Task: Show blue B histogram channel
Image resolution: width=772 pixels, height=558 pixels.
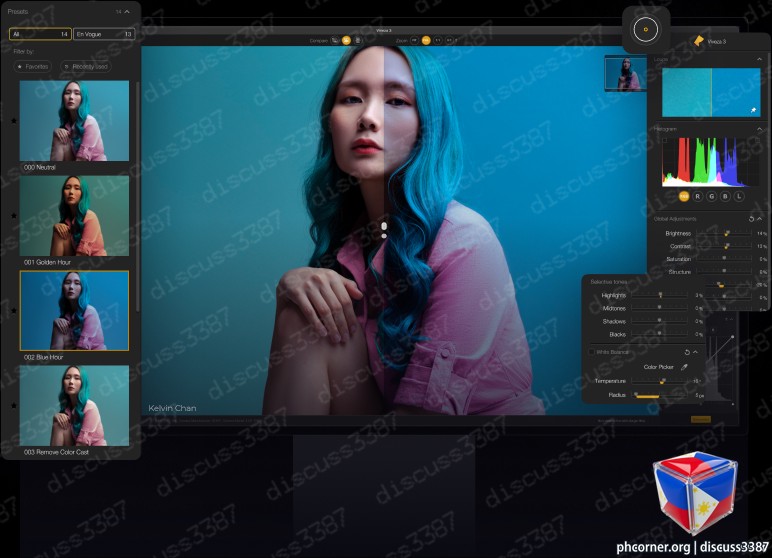Action: click(725, 197)
